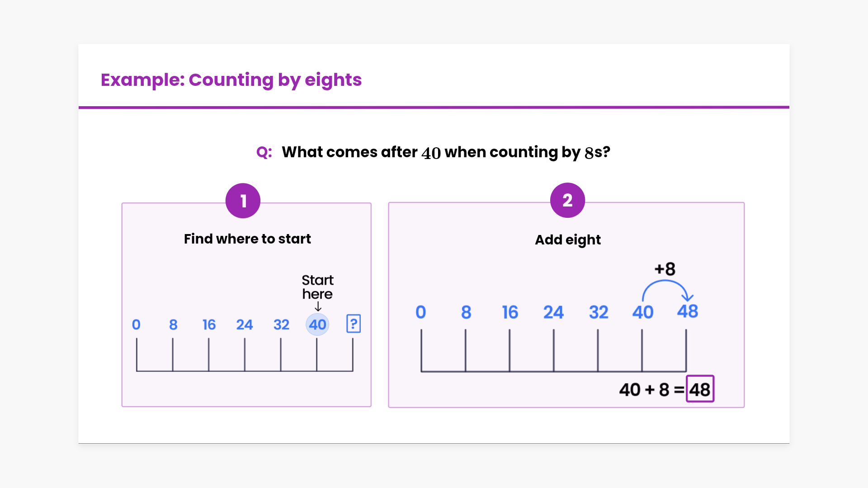Viewport: 868px width, 488px height.
Task: Click the boxed answer 48 in the equation
Action: pos(700,389)
